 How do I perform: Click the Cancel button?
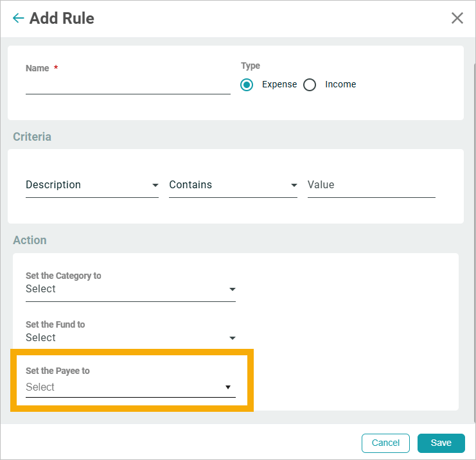click(385, 443)
